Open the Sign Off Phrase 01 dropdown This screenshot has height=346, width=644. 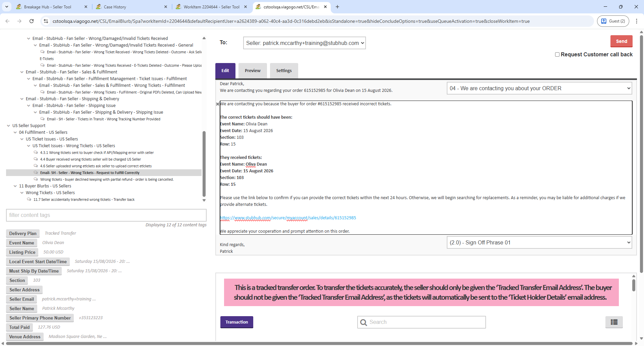click(539, 243)
